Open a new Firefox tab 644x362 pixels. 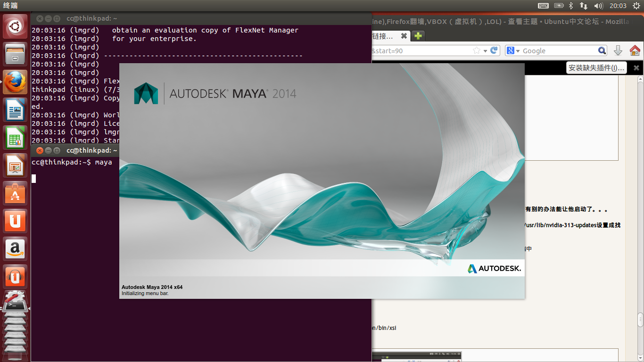click(418, 36)
